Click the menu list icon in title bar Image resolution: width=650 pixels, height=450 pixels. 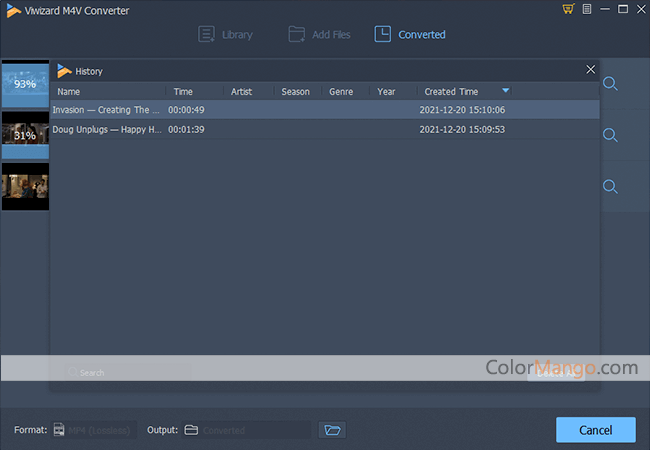coord(587,9)
